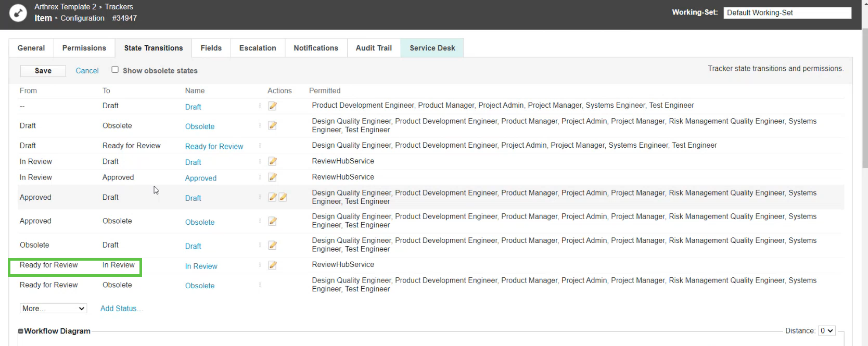Collapse the Workflow Diagram section
Viewport: 868px width, 346px height.
(x=21, y=331)
